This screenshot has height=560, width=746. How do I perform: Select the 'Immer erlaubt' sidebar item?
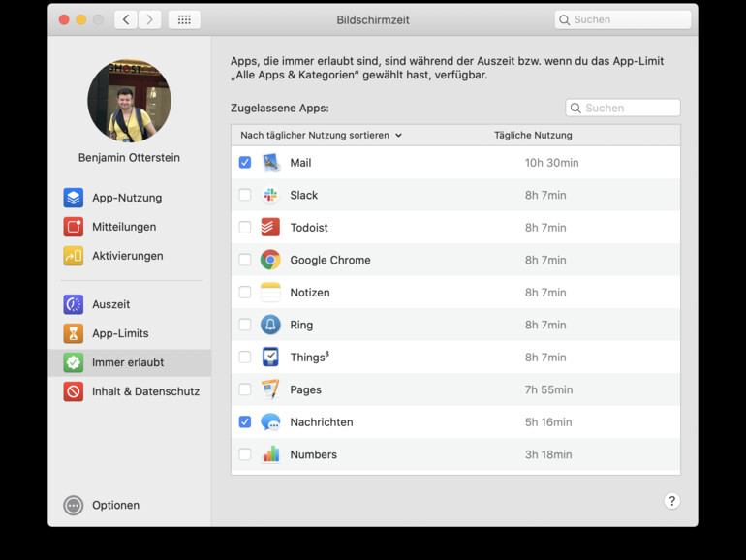[x=129, y=362]
